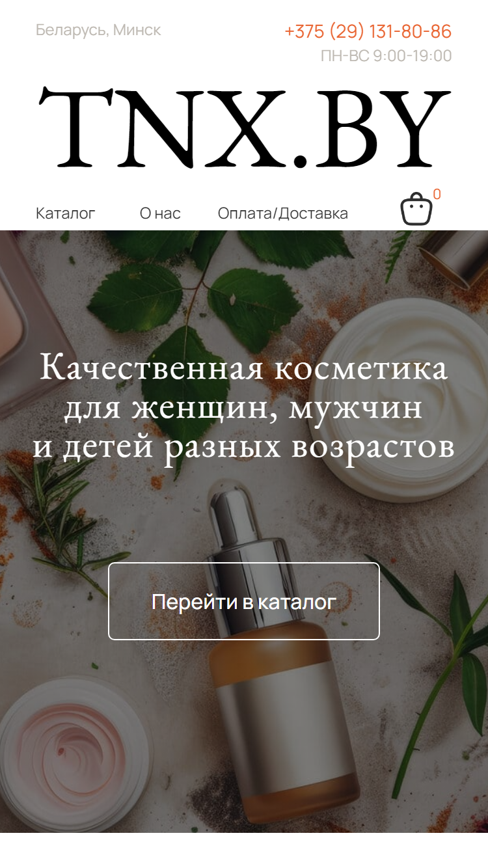The width and height of the screenshot is (488, 868).
Task: Open the Каталог menu item
Action: tap(65, 213)
